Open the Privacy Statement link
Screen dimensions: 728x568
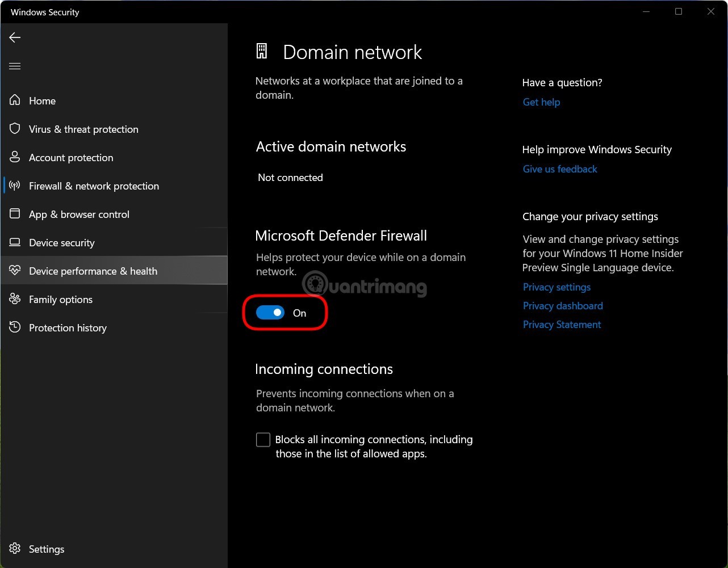[562, 325]
